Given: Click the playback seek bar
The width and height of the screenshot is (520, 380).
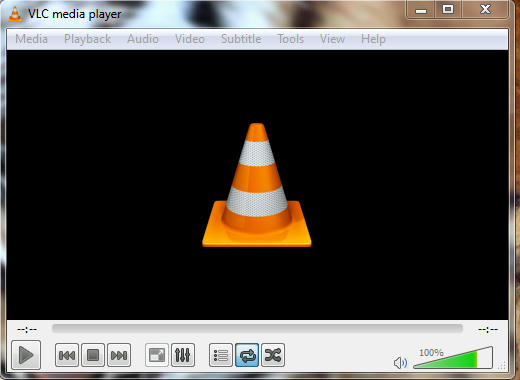Looking at the screenshot, I should (x=257, y=328).
